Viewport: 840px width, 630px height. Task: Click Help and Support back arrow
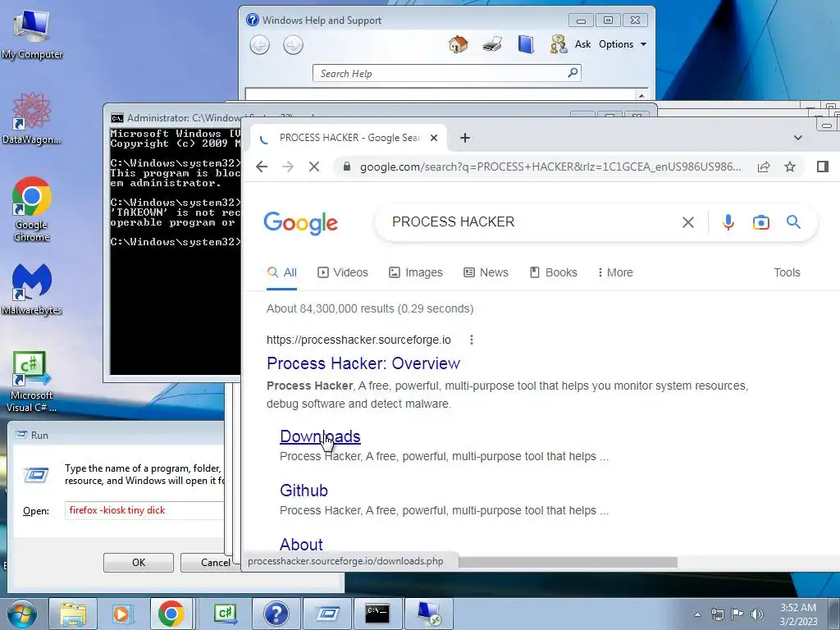pyautogui.click(x=260, y=45)
